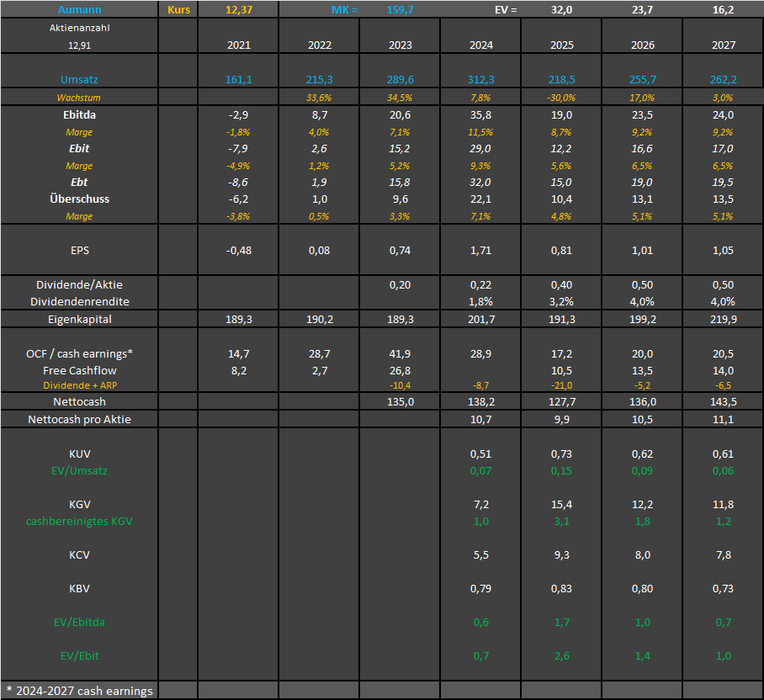Click the Free Cashflow row label
764x700 pixels.
coord(79,370)
